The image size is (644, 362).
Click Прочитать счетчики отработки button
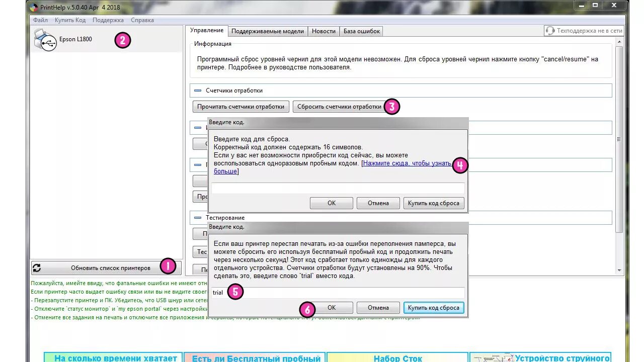tap(242, 107)
